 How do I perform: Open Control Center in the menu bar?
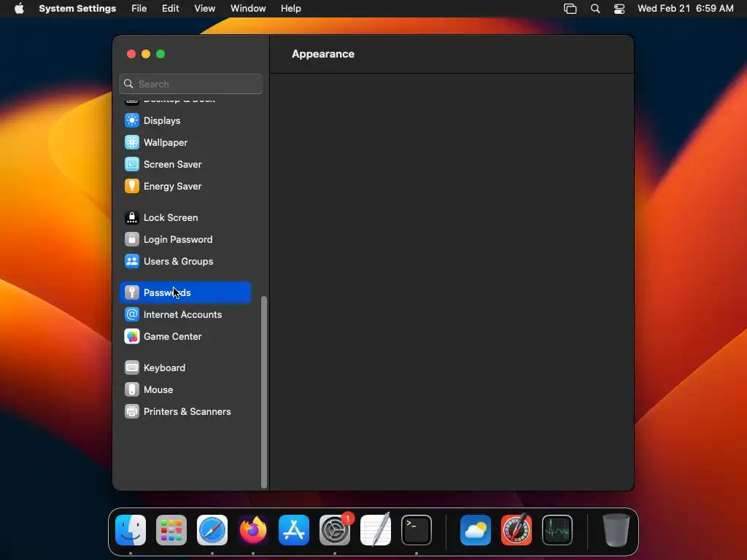pyautogui.click(x=619, y=9)
